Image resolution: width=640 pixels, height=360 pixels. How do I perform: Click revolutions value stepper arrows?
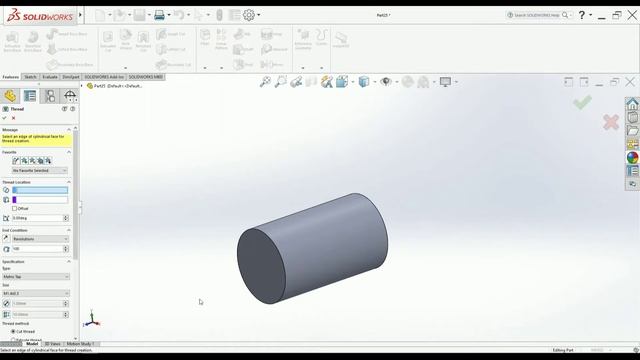(66, 249)
